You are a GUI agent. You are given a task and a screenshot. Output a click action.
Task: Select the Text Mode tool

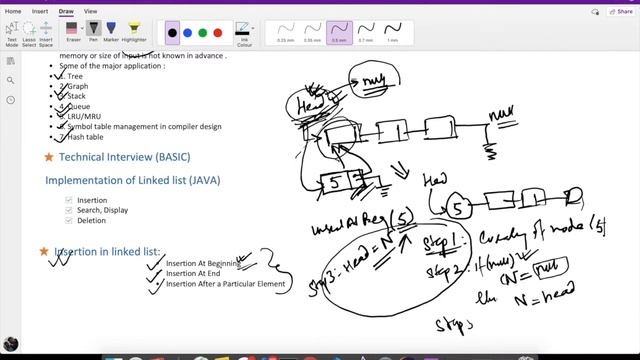pos(12,34)
